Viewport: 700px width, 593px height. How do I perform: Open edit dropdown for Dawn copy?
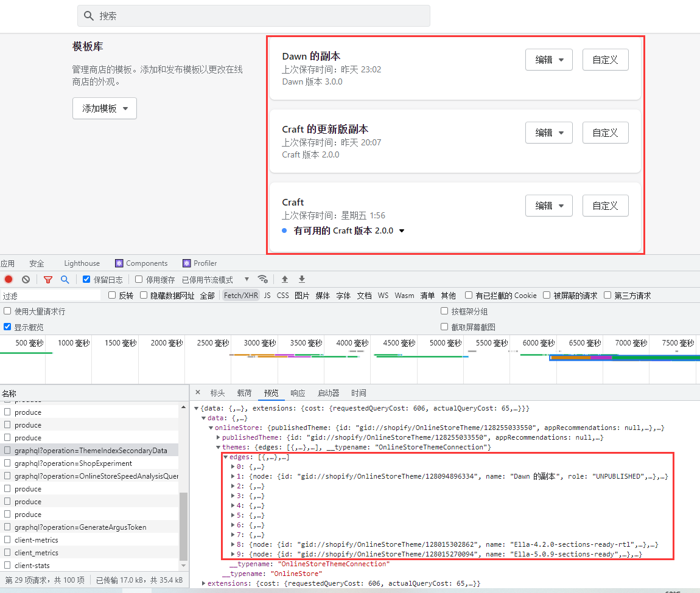click(548, 60)
